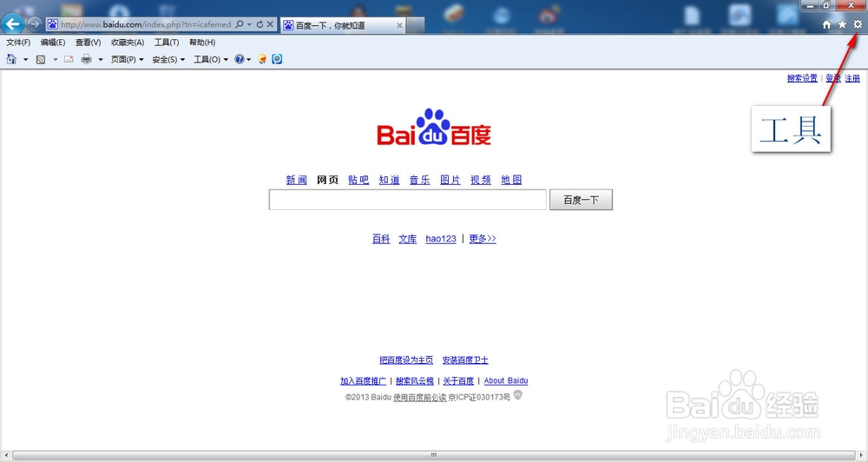Click the command bar Home icon
The width and height of the screenshot is (868, 462).
11,59
